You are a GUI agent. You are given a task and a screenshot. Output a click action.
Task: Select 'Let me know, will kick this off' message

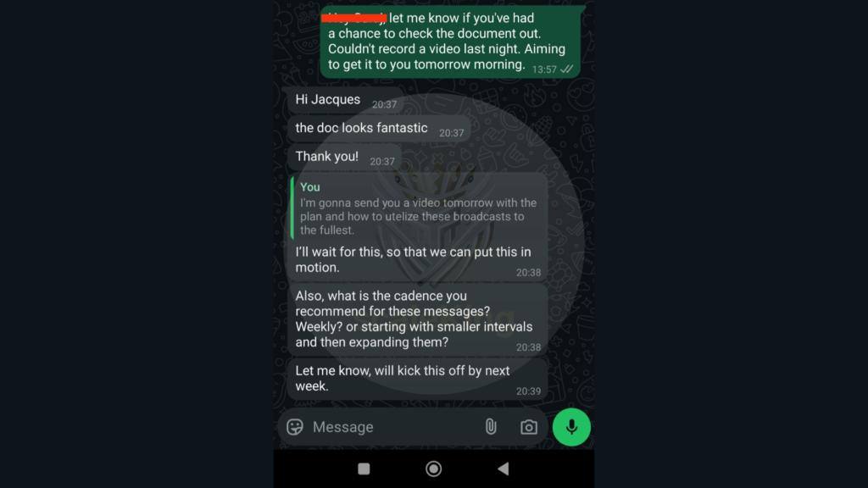pos(418,379)
